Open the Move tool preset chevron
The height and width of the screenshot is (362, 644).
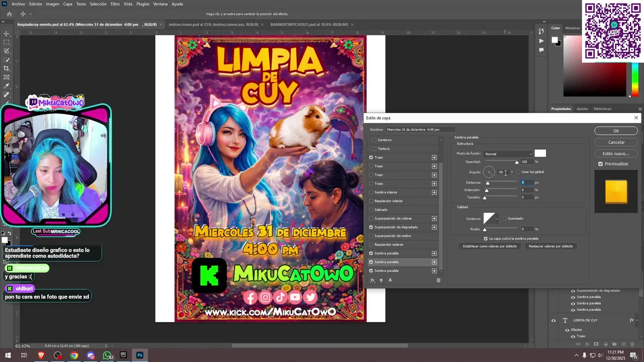click(x=30, y=14)
